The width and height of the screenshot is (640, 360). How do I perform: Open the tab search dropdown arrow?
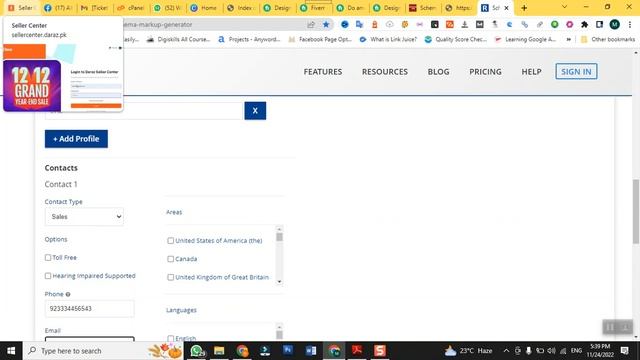click(564, 7)
